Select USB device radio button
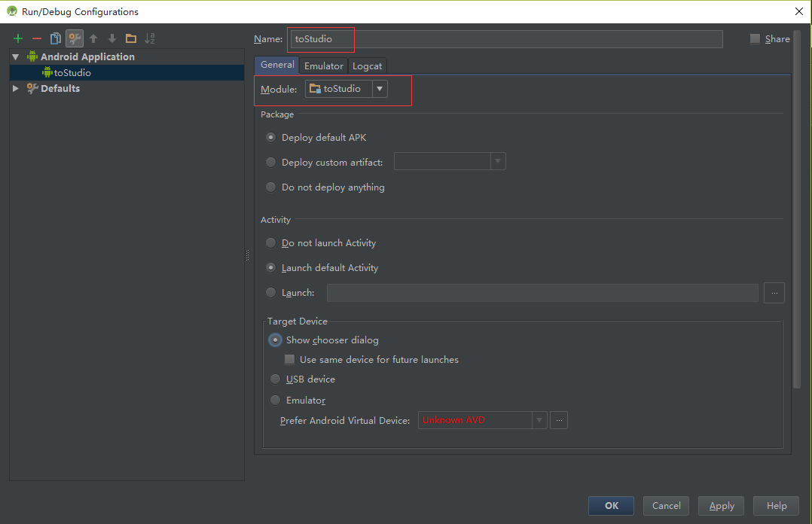This screenshot has height=524, width=812. pos(275,379)
